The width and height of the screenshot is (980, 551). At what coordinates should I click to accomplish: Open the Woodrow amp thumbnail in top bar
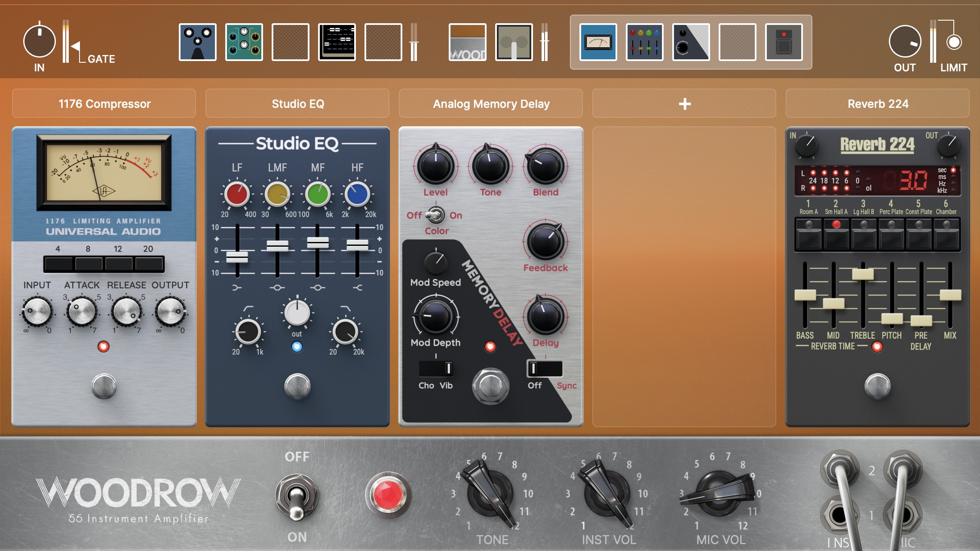[467, 42]
